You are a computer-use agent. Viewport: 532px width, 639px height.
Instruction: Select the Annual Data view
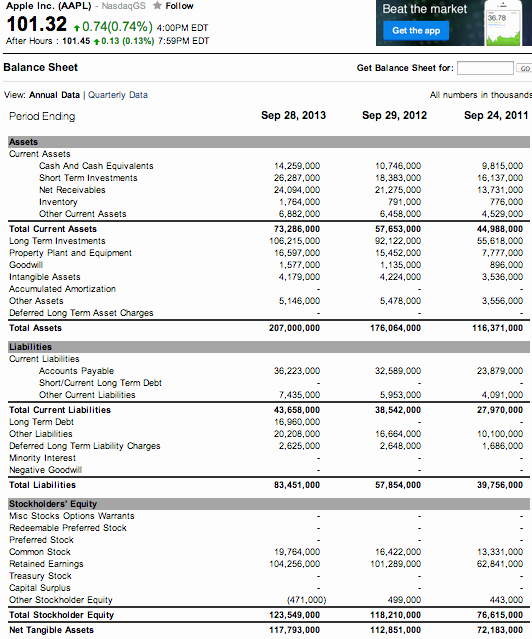[x=54, y=95]
